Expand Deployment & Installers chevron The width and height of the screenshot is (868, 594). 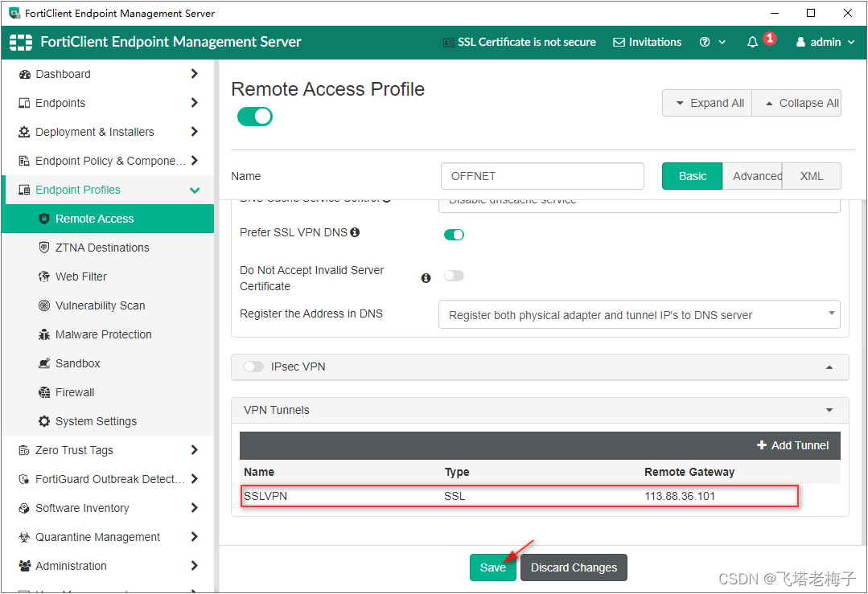(x=195, y=132)
